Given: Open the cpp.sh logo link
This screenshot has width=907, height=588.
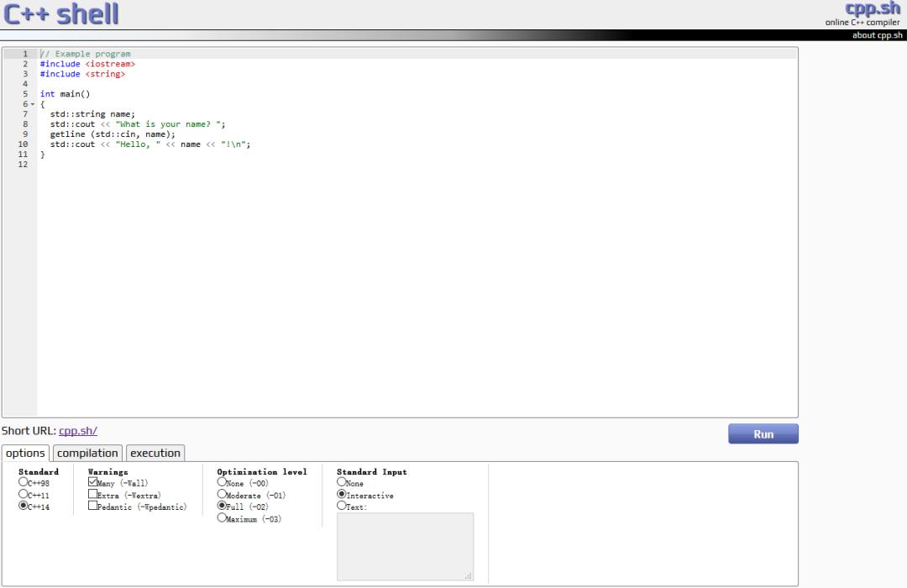Looking at the screenshot, I should (873, 8).
